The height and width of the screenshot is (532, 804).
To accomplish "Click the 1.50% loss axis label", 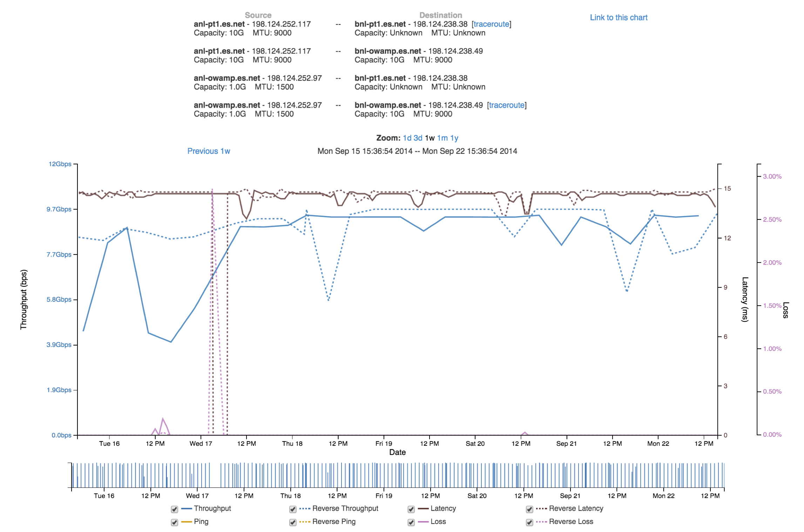I will [x=772, y=306].
